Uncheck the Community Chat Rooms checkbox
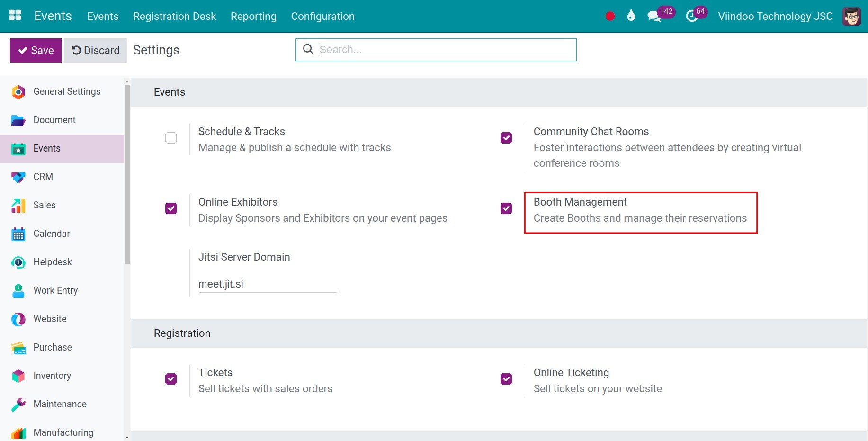The image size is (868, 441). [x=506, y=138]
